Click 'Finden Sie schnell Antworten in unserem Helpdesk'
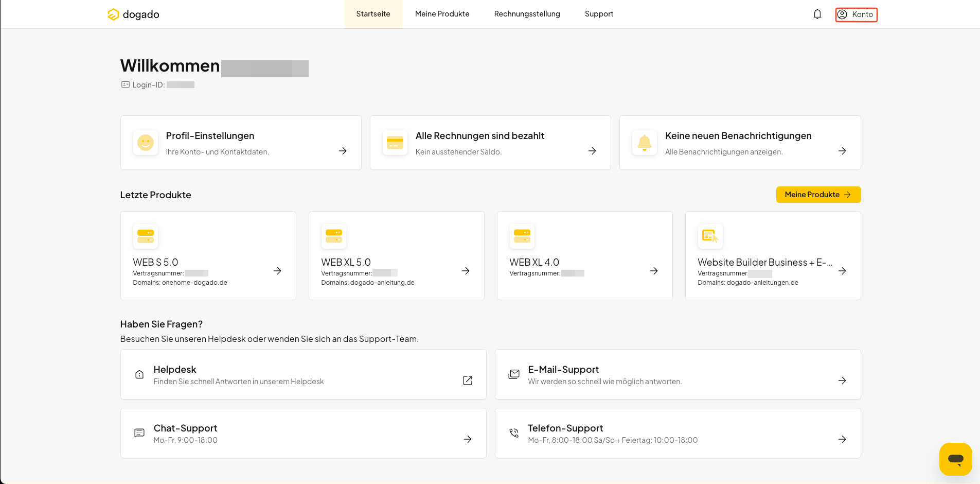 [x=239, y=382]
